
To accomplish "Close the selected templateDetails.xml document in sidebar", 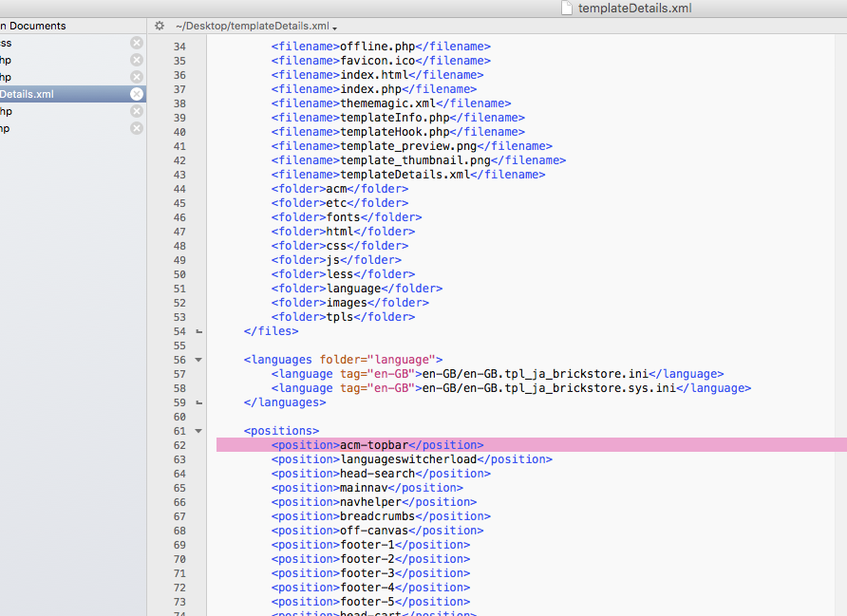I will (137, 94).
